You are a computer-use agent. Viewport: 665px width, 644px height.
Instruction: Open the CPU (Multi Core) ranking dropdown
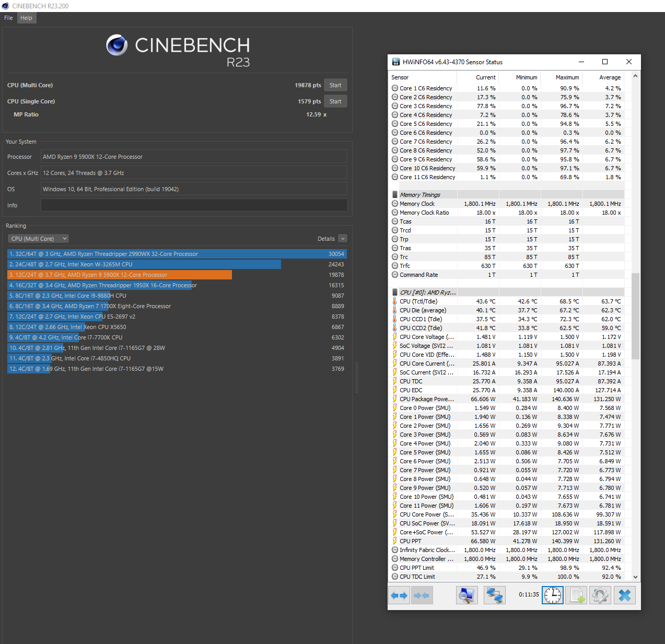point(38,238)
